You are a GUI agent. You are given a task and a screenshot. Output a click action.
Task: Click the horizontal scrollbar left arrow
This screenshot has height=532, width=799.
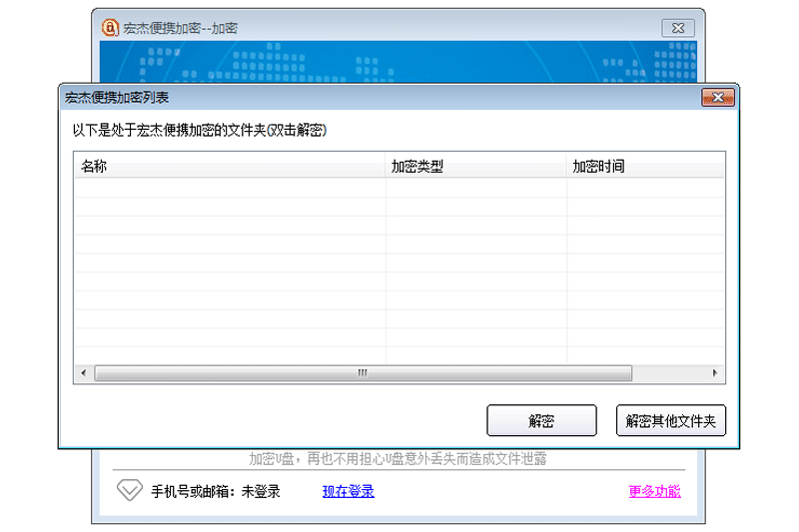(x=84, y=373)
